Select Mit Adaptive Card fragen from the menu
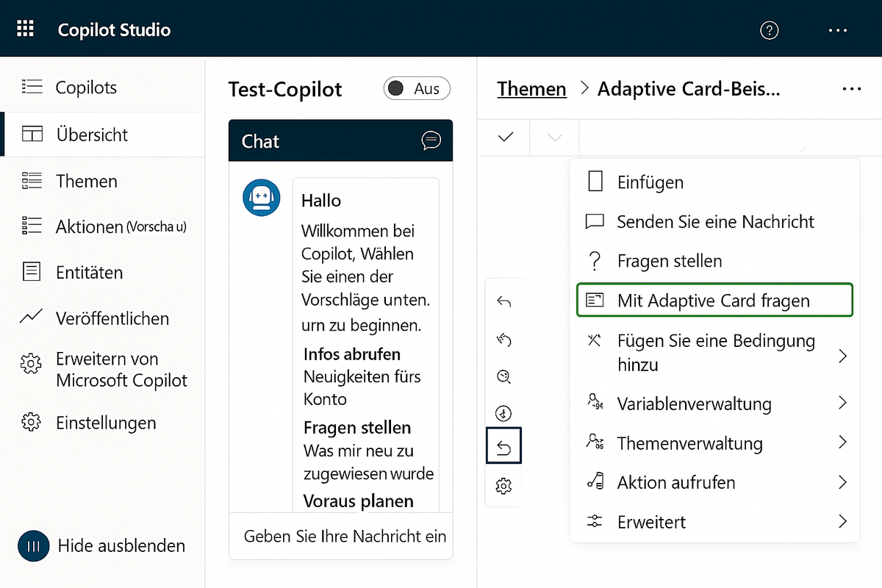882x588 pixels. [x=714, y=300]
